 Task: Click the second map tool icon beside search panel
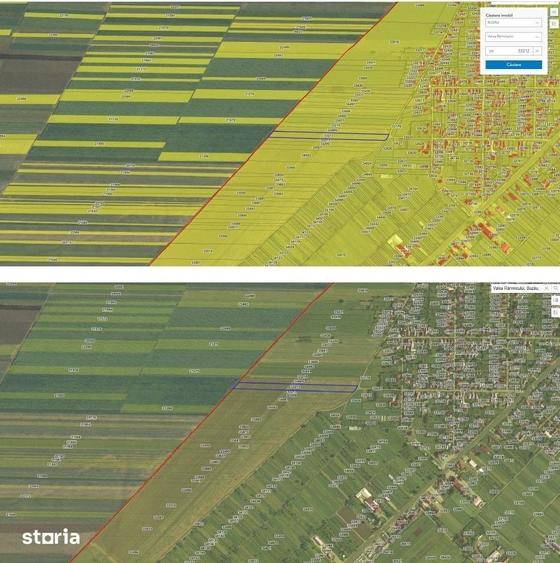(554, 24)
